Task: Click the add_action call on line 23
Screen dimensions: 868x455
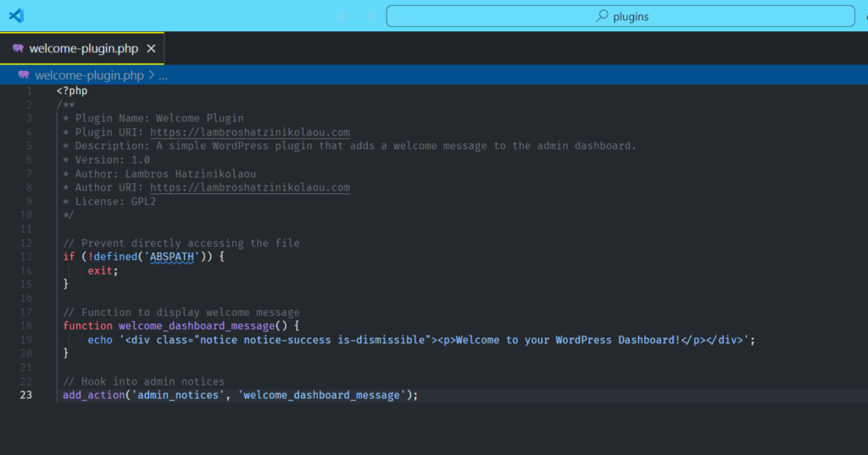Action: (93, 395)
